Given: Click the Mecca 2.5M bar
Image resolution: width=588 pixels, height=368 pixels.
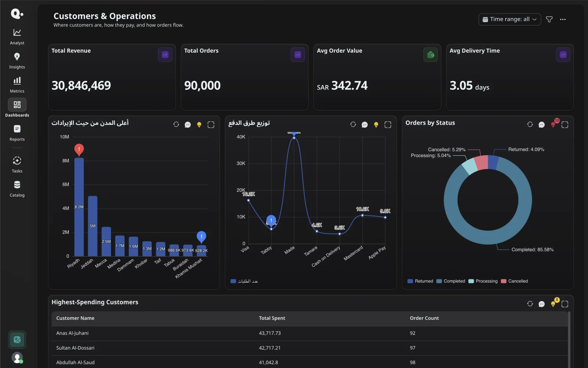Looking at the screenshot, I should [x=106, y=241].
